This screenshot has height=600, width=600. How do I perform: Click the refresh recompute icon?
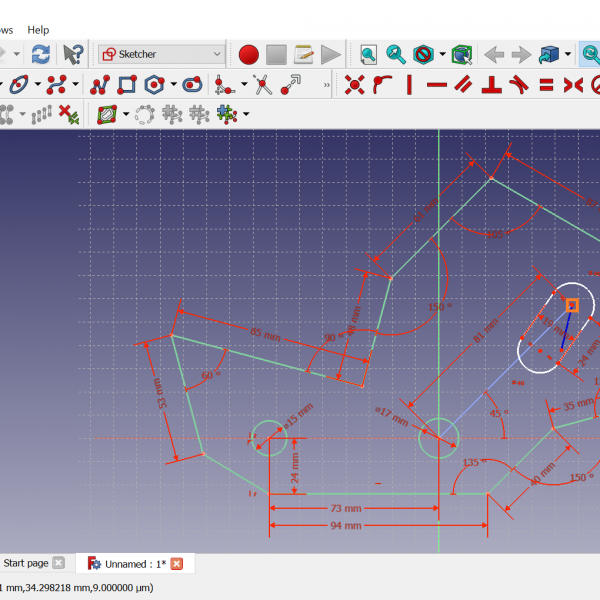coord(40,54)
